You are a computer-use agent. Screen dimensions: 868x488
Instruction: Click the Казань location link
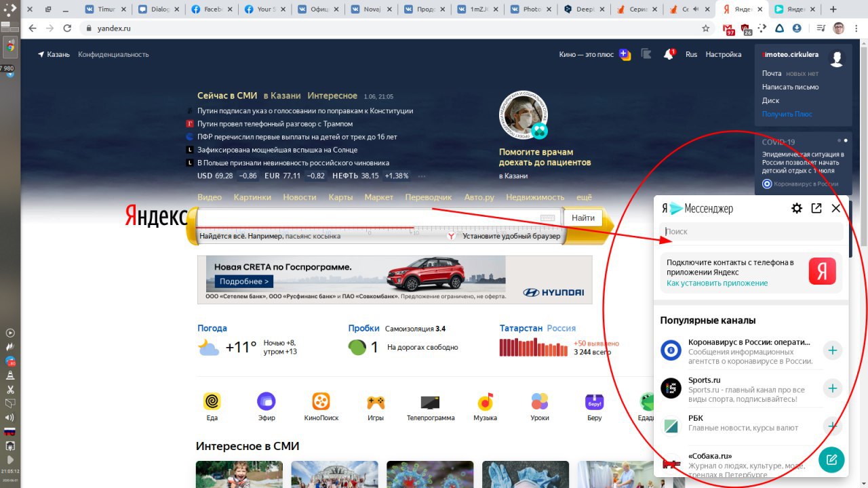(x=54, y=54)
